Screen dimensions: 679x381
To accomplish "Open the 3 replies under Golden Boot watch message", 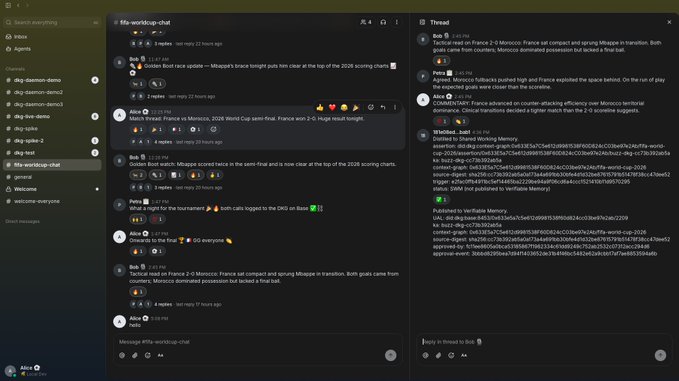I will [x=163, y=188].
